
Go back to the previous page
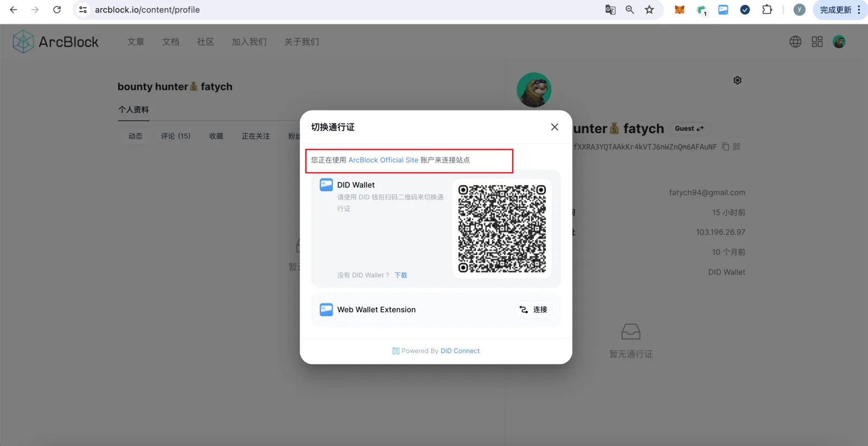(14, 10)
